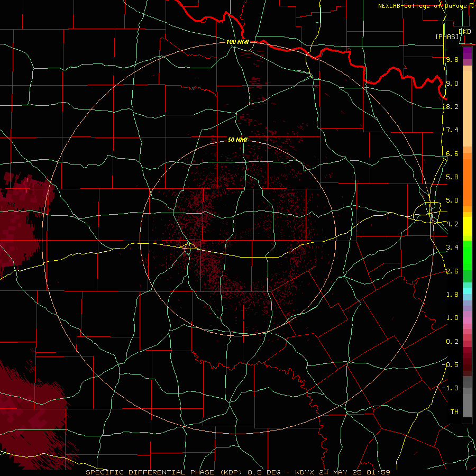Click the 5.0 value on the color scale
Image resolution: width=476 pixels, height=476 pixels.
point(452,200)
